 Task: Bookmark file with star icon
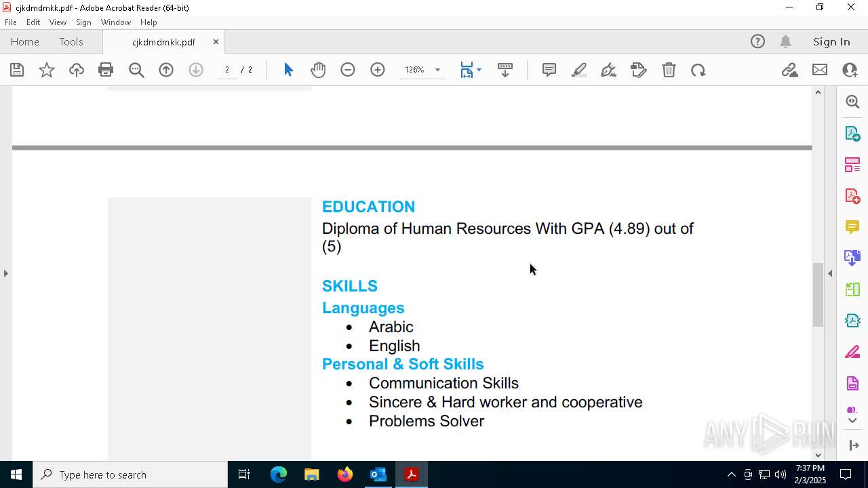tap(47, 70)
